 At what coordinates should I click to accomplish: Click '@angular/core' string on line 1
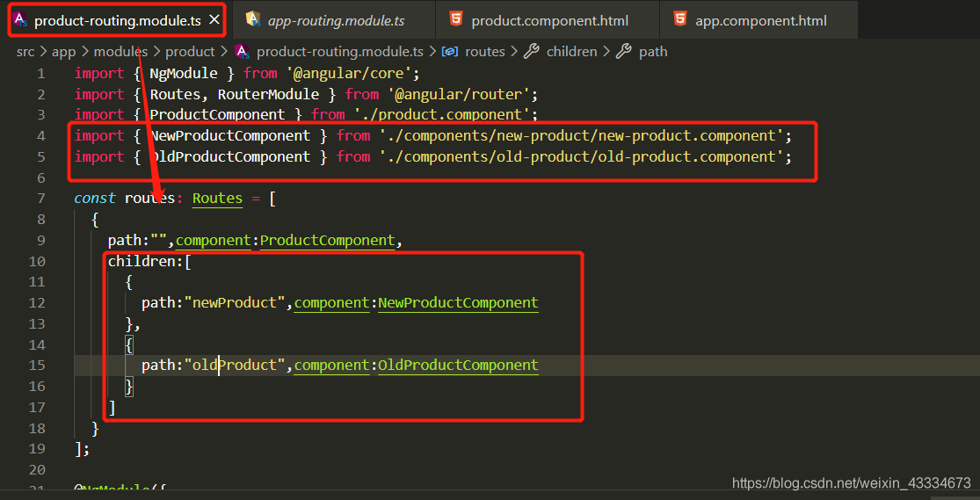[349, 74]
